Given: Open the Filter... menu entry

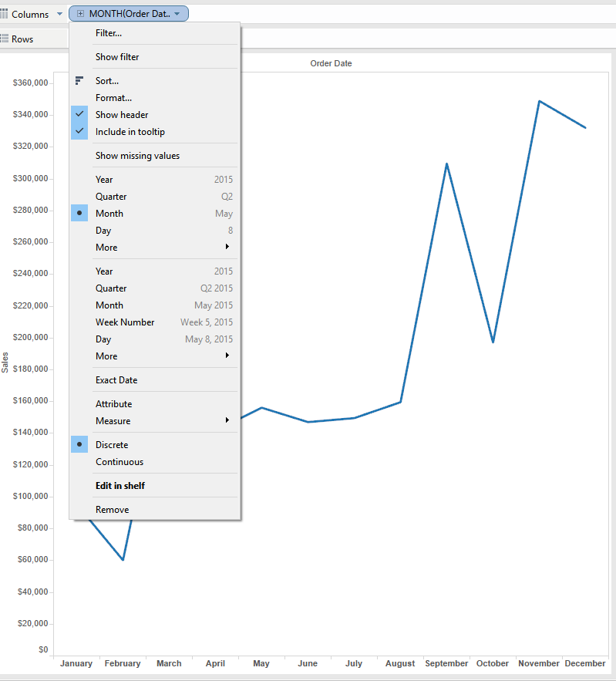Looking at the screenshot, I should coord(154,33).
